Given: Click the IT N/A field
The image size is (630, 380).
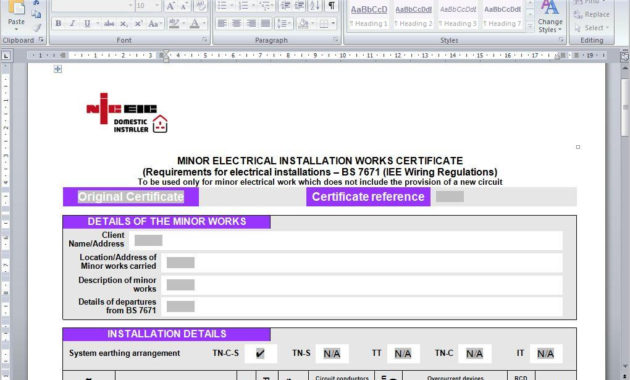Looking at the screenshot, I should (x=546, y=353).
